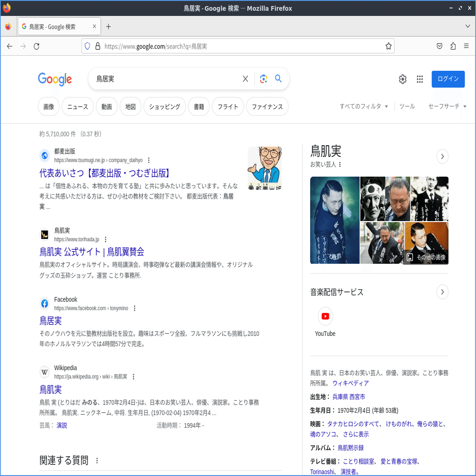Click the 兵庫県 西宮市 birthplace link
Screen dimensions: 476x476
(x=349, y=397)
